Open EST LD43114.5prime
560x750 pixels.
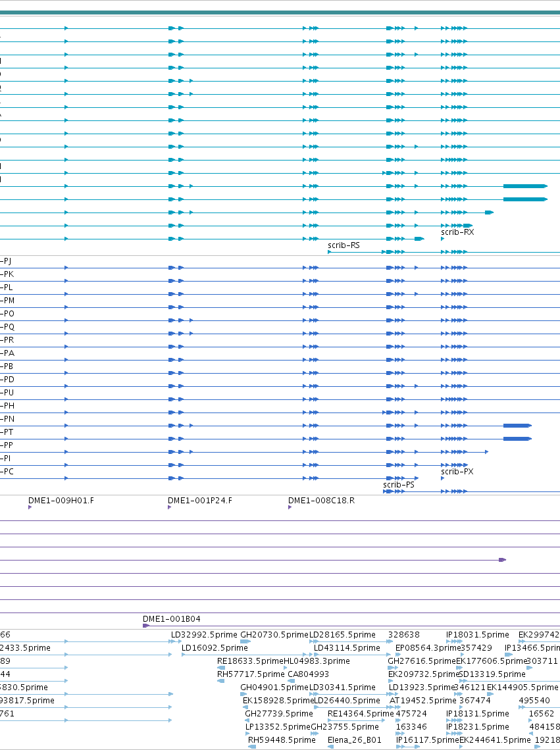347,647
